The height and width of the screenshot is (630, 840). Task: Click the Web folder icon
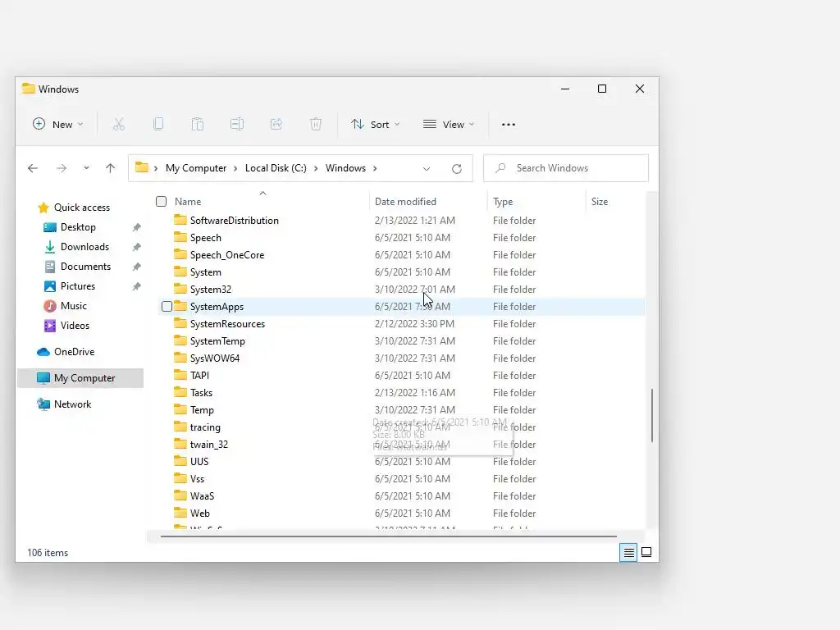pos(180,513)
